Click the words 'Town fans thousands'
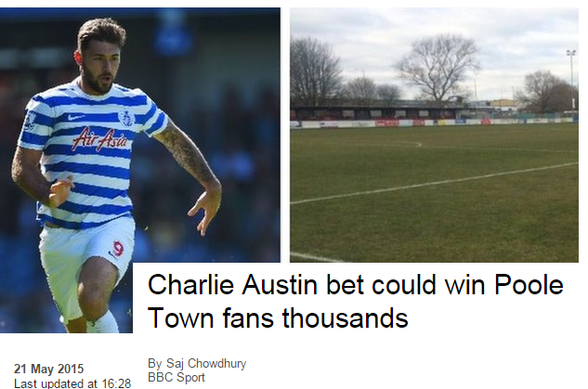This screenshot has width=588, height=389. pos(278,318)
